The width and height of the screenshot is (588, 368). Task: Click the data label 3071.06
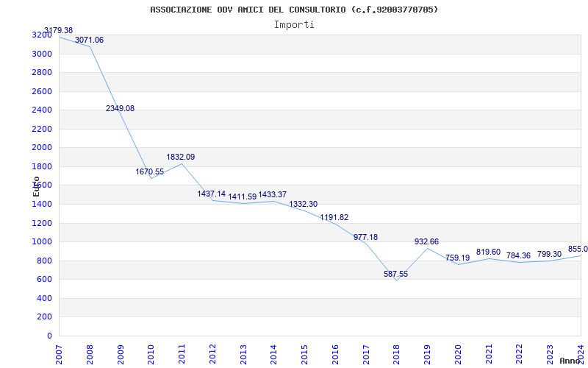coord(89,40)
